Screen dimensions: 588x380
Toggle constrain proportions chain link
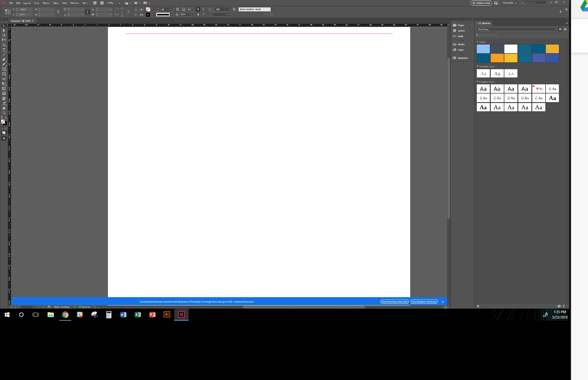pyautogui.click(x=58, y=12)
